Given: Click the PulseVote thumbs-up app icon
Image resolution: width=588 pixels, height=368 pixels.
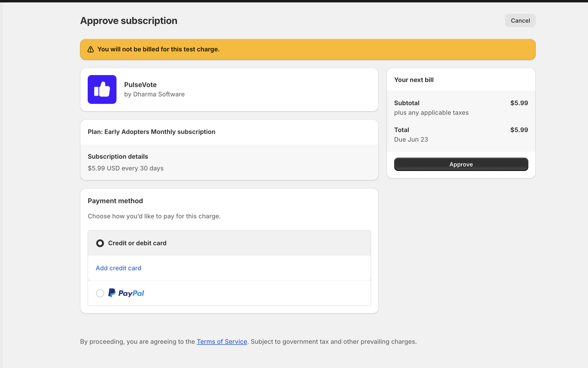Looking at the screenshot, I should point(102,89).
